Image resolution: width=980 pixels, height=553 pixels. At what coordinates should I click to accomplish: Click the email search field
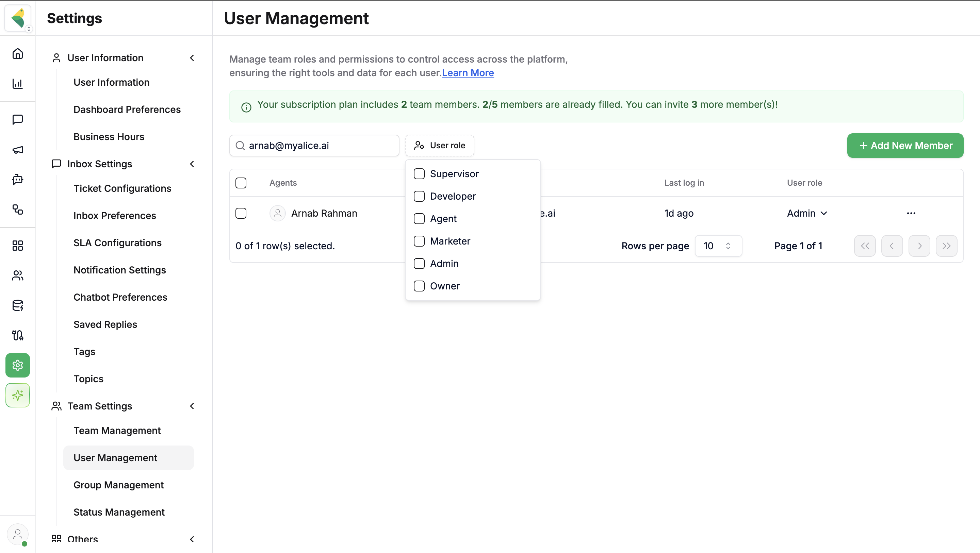click(314, 146)
